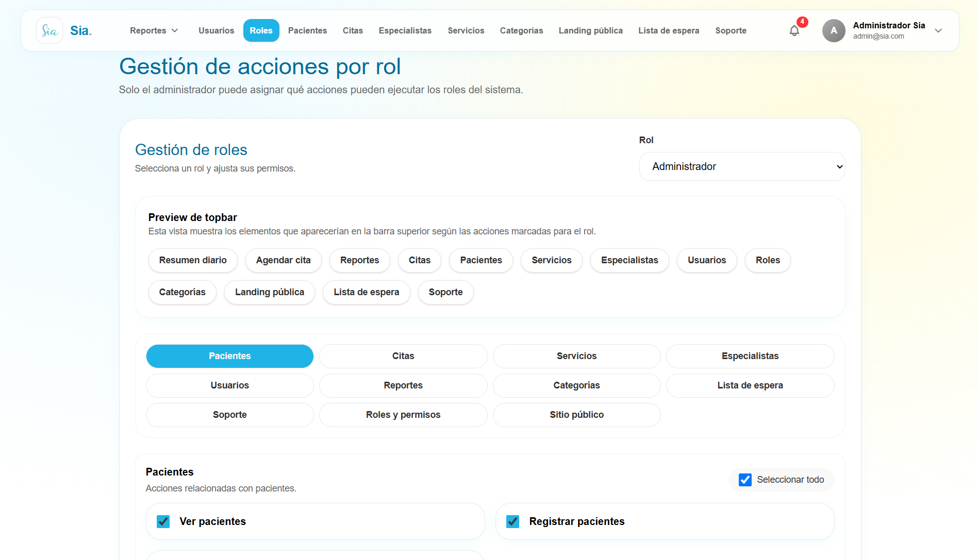
Task: Open Servicios in the top navbar
Action: 466,30
